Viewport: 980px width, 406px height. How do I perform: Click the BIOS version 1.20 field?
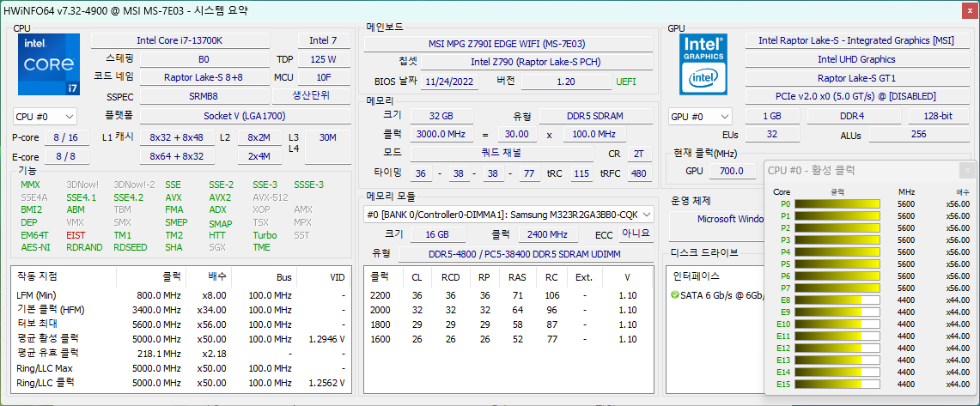[567, 82]
